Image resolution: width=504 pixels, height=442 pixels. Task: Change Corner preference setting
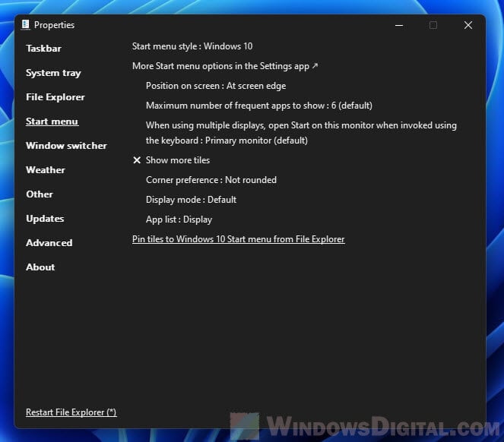211,180
